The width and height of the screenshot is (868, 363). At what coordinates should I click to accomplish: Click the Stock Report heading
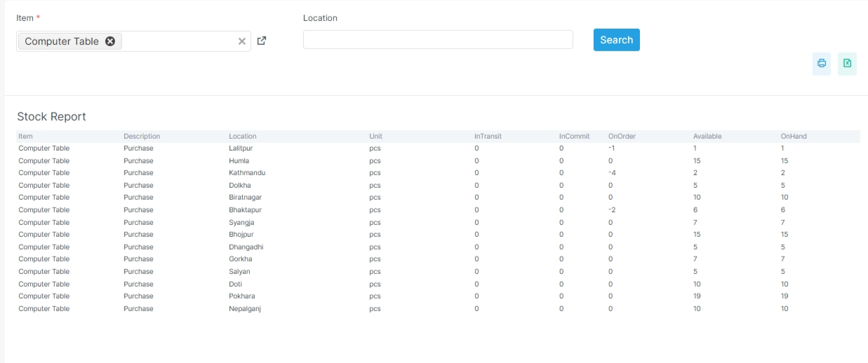[x=52, y=117]
